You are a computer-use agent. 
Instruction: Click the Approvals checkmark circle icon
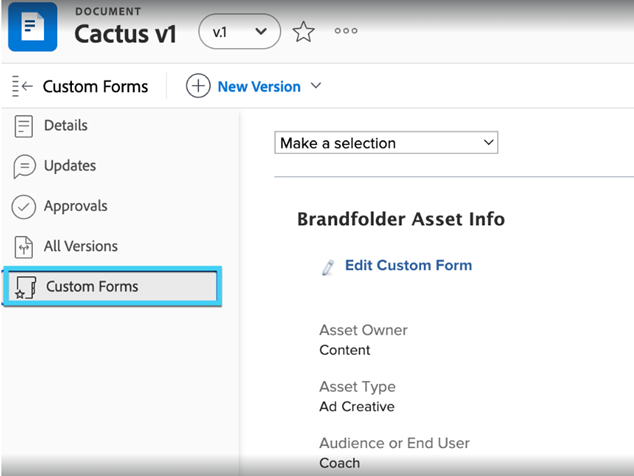coord(24,207)
